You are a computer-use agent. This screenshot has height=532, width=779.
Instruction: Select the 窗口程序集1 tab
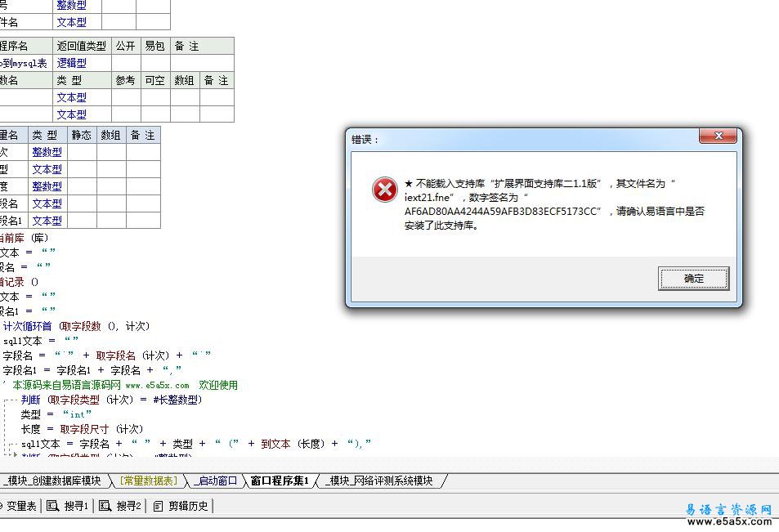click(280, 481)
